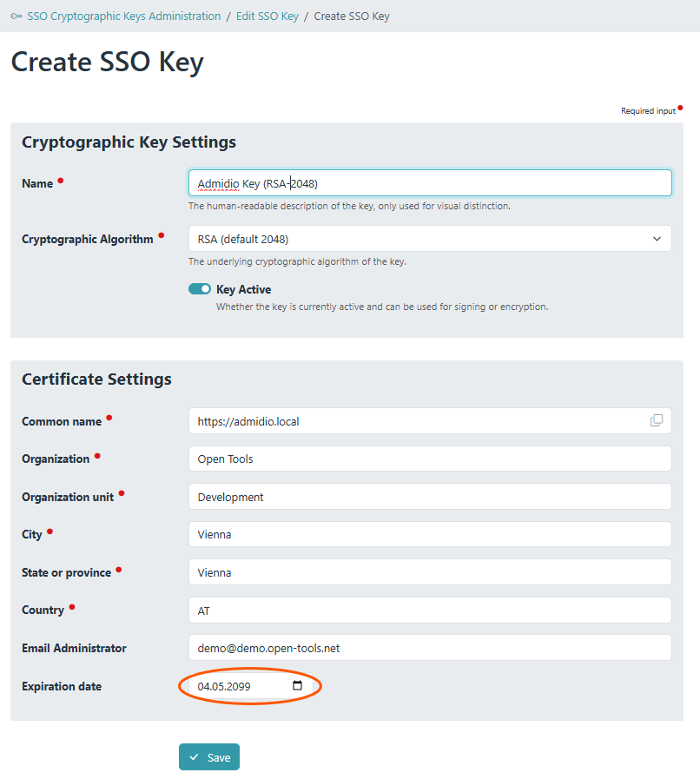The image size is (700, 779).
Task: Click the chevron arrow of the algorithm select
Action: tap(657, 239)
